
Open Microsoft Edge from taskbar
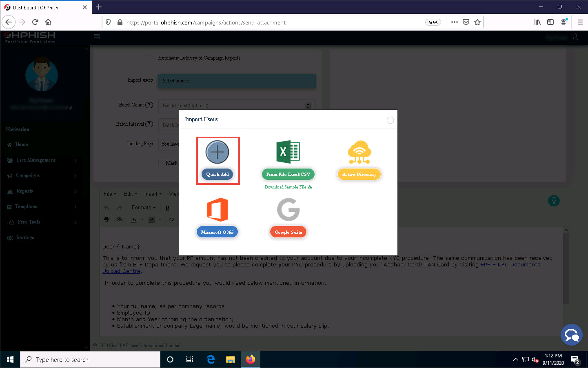(x=211, y=359)
